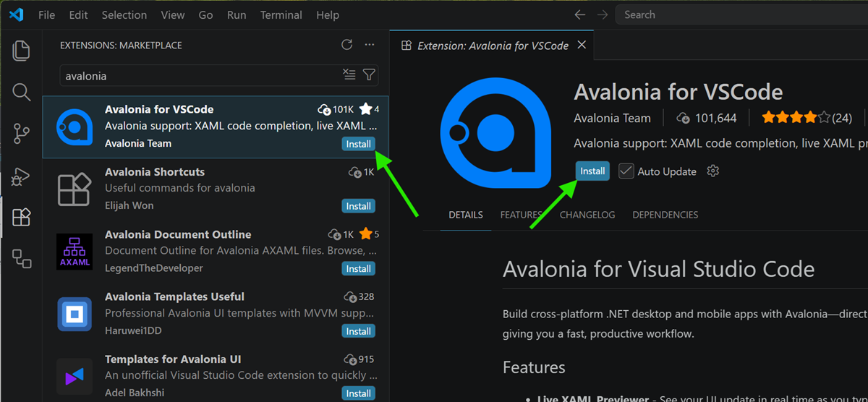Click the Avalonia Shortcuts extension icon
868x402 pixels.
75,189
